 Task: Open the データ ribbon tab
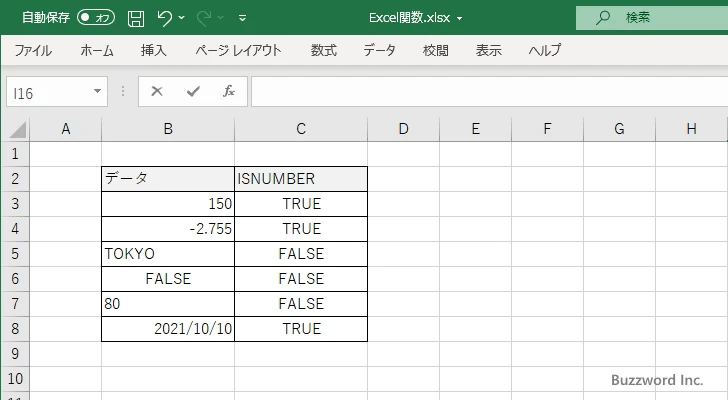pos(379,50)
